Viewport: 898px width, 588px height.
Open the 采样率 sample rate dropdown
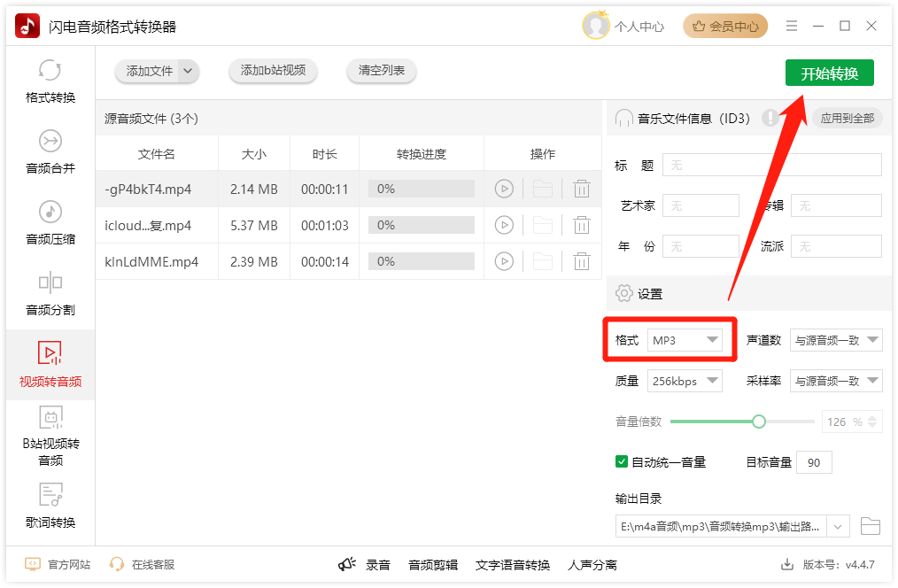click(x=835, y=381)
